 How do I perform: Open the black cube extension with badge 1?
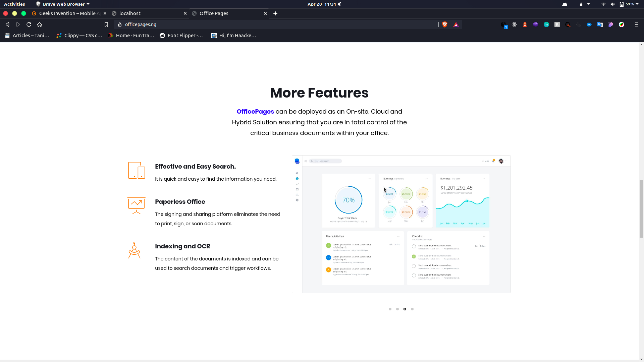click(x=504, y=25)
